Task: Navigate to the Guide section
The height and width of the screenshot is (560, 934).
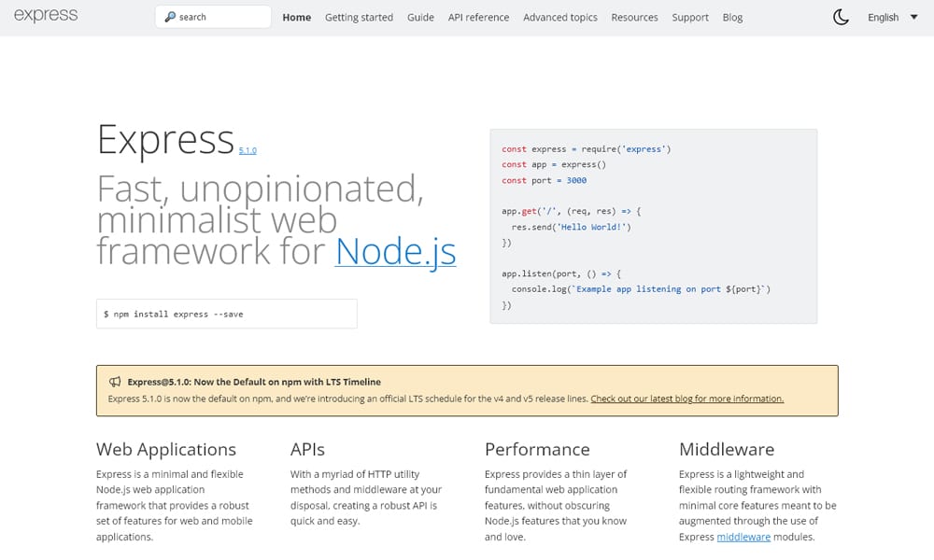Action: 420,17
